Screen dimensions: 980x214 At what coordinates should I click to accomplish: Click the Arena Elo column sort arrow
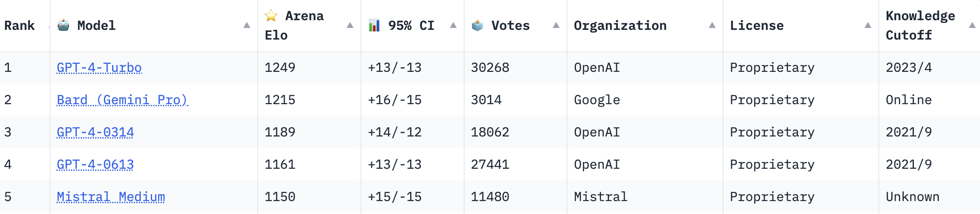[x=350, y=25]
